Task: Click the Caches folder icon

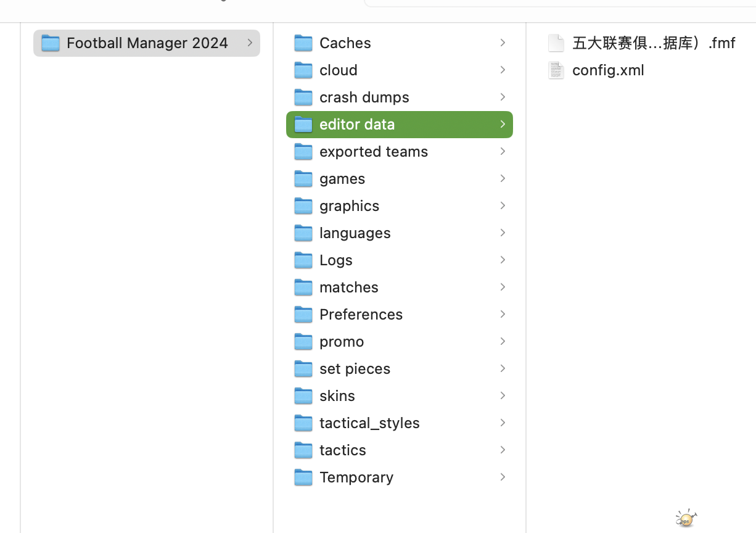Action: pyautogui.click(x=303, y=43)
